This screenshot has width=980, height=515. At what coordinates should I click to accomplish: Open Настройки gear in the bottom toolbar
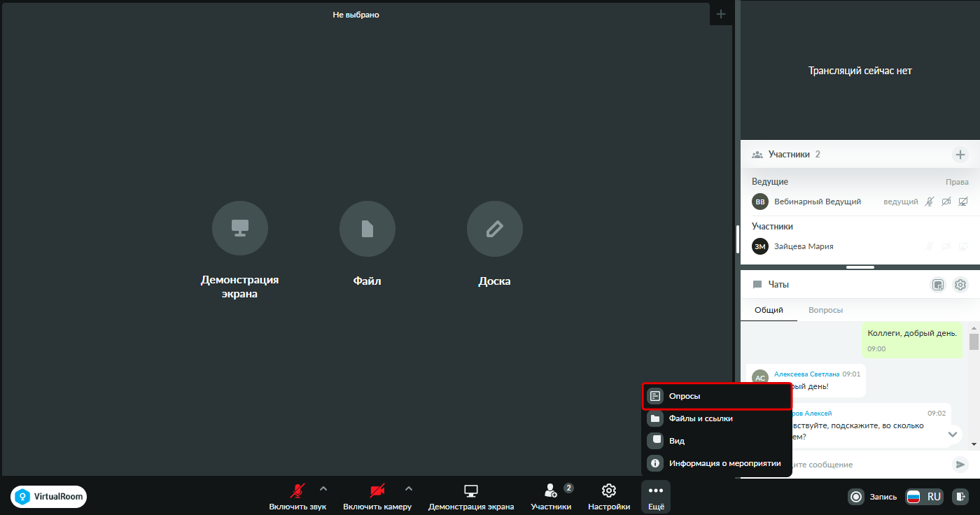click(609, 497)
